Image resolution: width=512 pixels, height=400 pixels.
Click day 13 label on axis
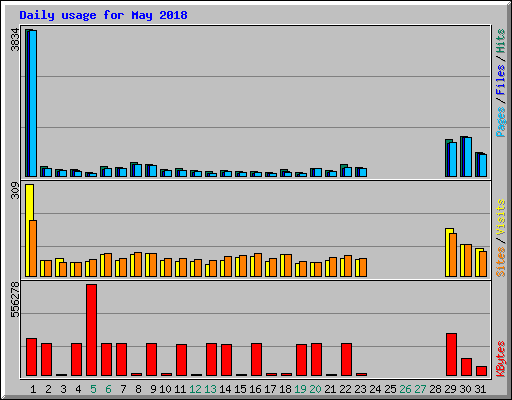[210, 389]
